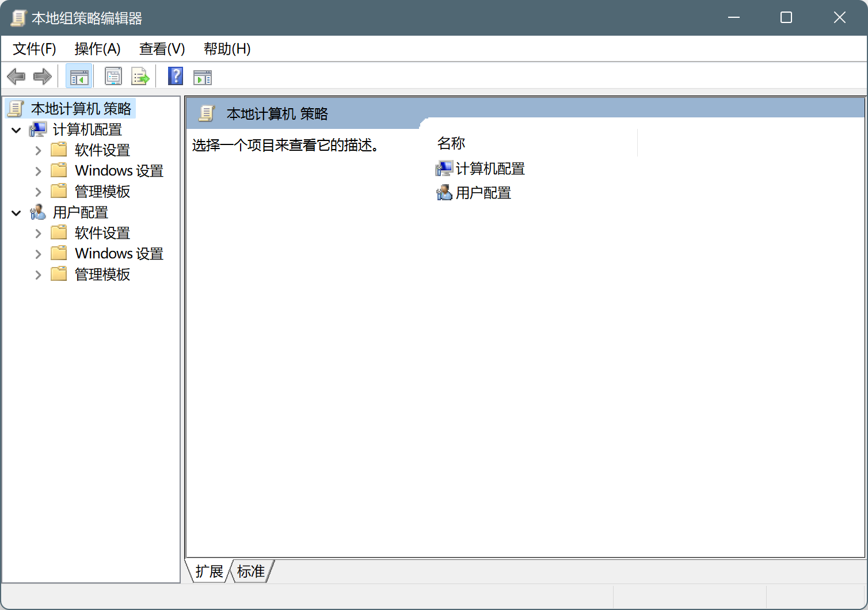Click folder icon of 管理模板 under 用户配置
This screenshot has width=868, height=610.
59,274
